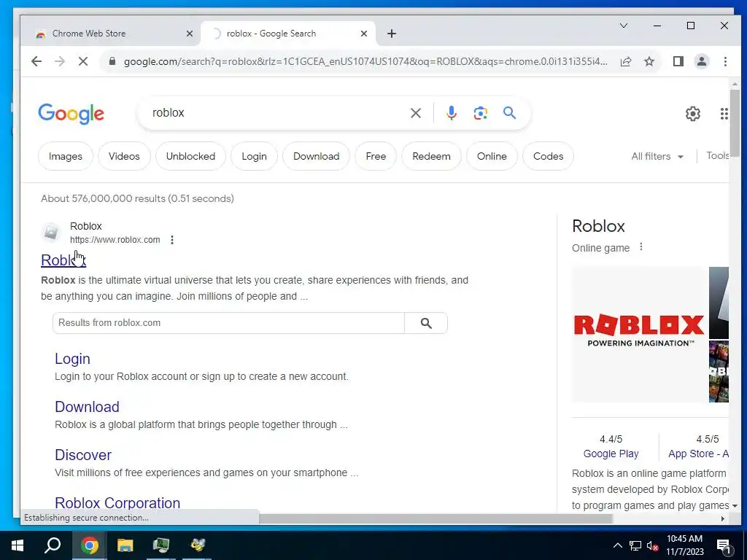Apply the Free search chip
The image size is (747, 560).
(x=376, y=156)
